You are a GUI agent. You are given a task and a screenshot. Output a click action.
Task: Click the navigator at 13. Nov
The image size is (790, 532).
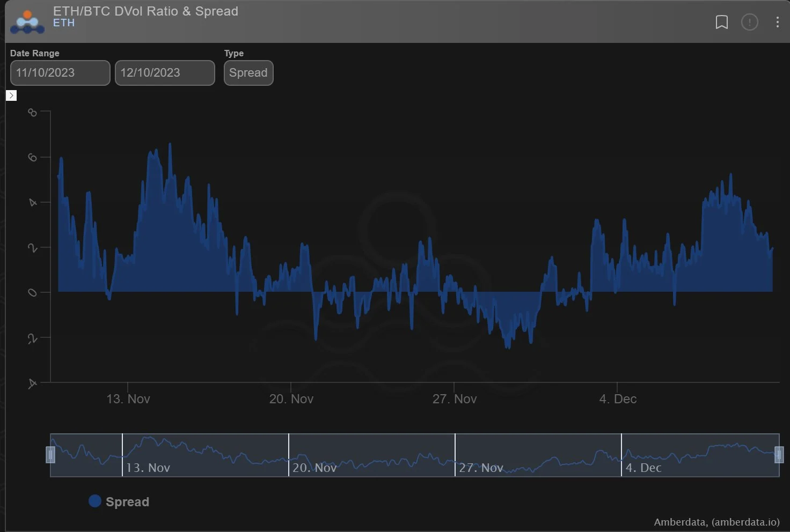pos(148,468)
